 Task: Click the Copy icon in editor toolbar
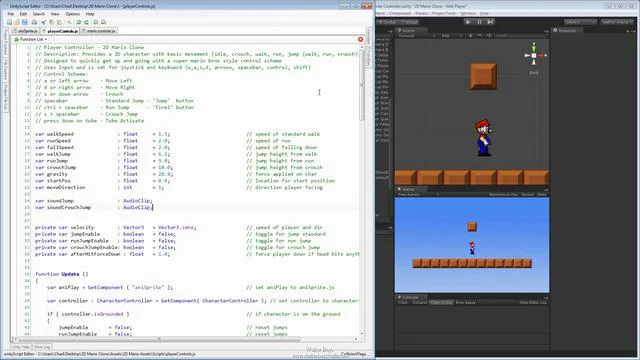(51, 22)
